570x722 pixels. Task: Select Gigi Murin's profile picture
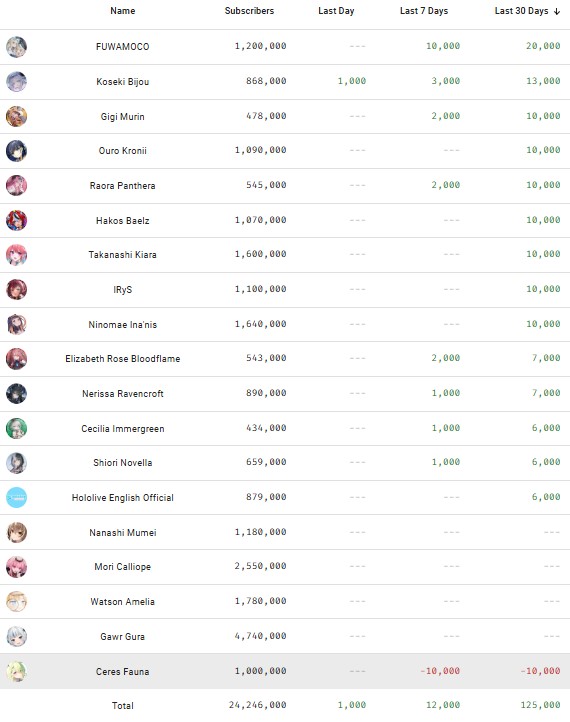[16, 116]
